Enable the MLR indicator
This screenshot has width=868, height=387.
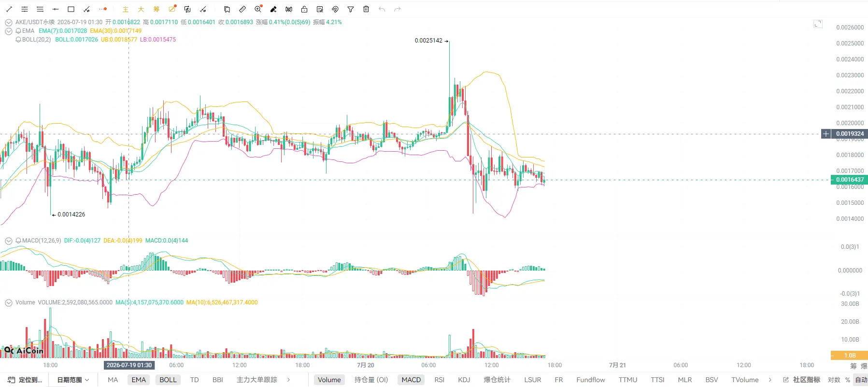tap(685, 380)
